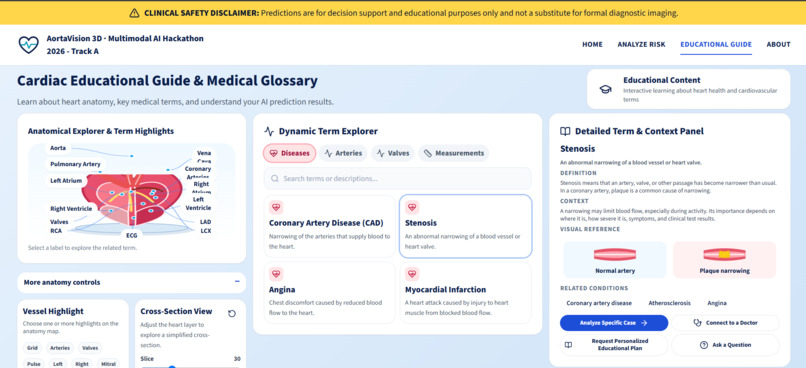
Task: Select the Left Atrium anatomy label
Action: 66,180
